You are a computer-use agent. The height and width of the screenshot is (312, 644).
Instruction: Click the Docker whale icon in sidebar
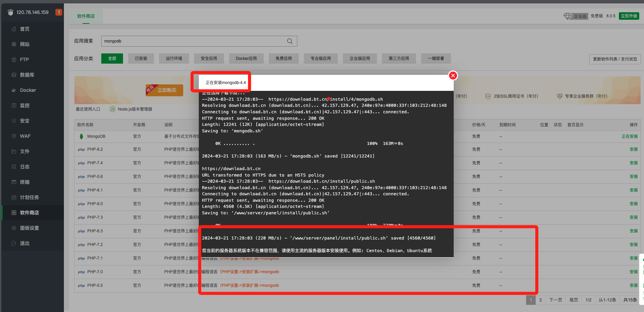coord(14,90)
